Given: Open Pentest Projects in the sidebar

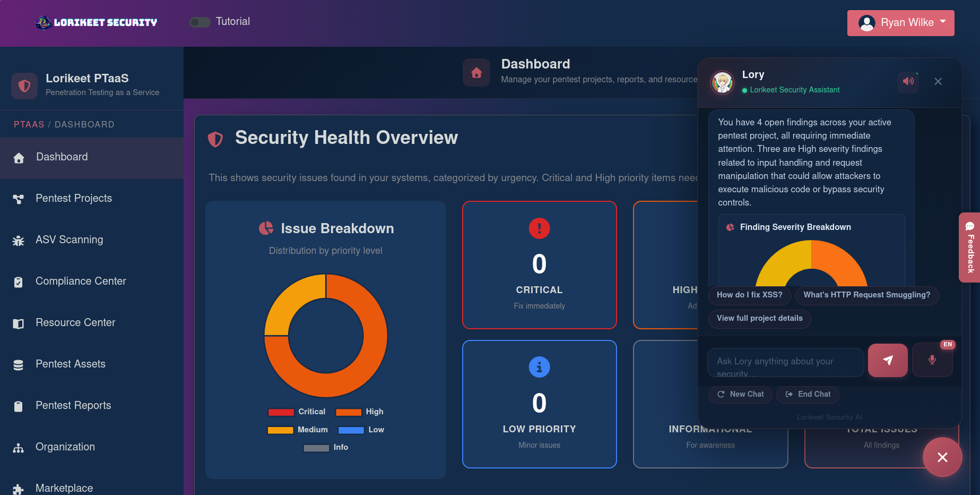Looking at the screenshot, I should [74, 198].
